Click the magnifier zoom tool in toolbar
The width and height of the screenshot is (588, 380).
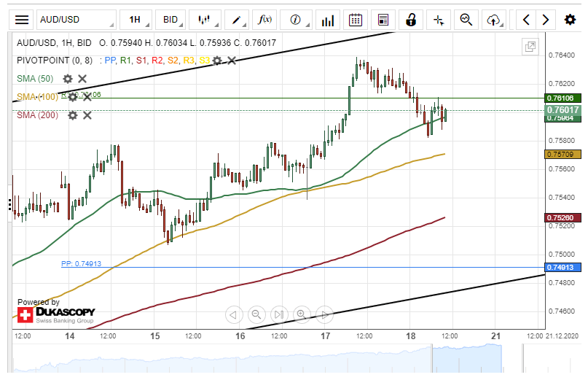pos(466,20)
